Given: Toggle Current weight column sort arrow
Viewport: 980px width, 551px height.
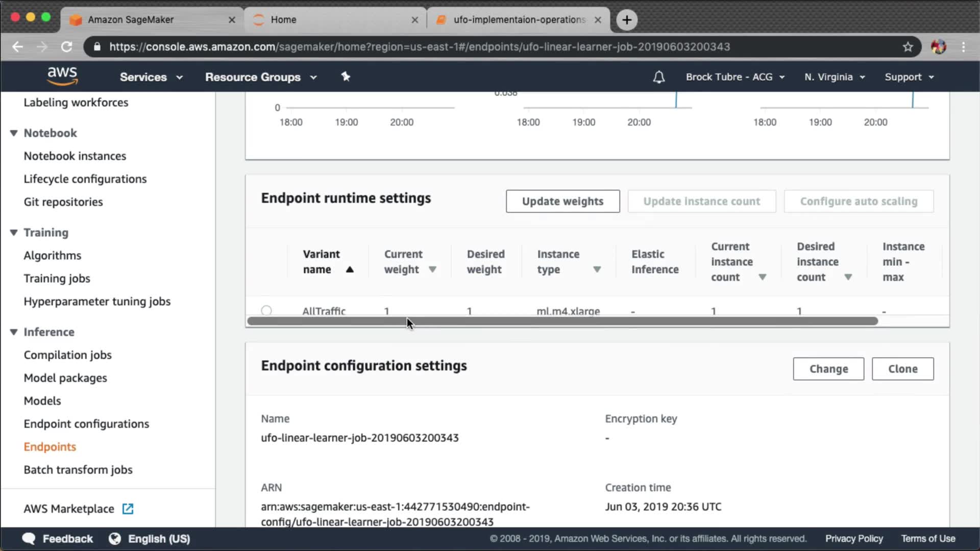Looking at the screenshot, I should click(x=432, y=270).
